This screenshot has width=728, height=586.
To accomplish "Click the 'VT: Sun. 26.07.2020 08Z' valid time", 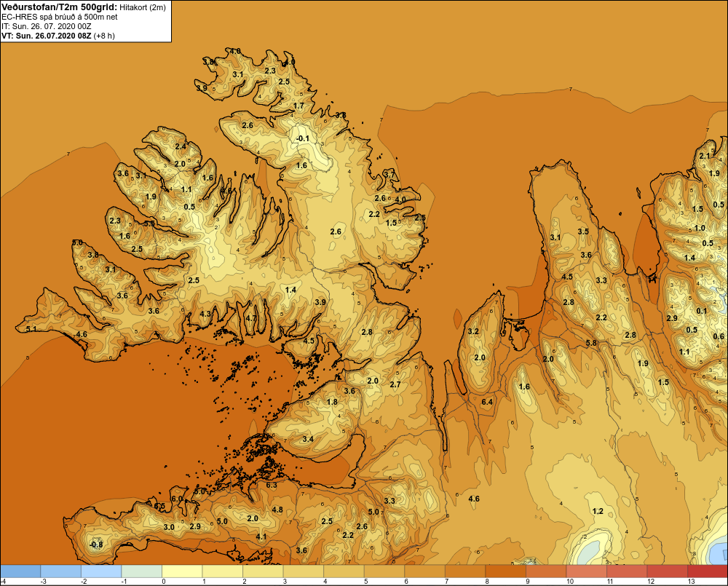I will (47, 36).
